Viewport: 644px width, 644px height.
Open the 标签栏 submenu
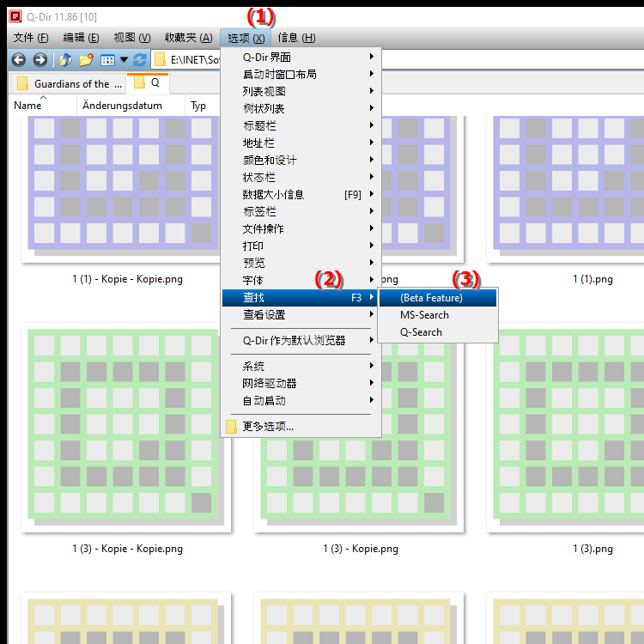click(301, 211)
